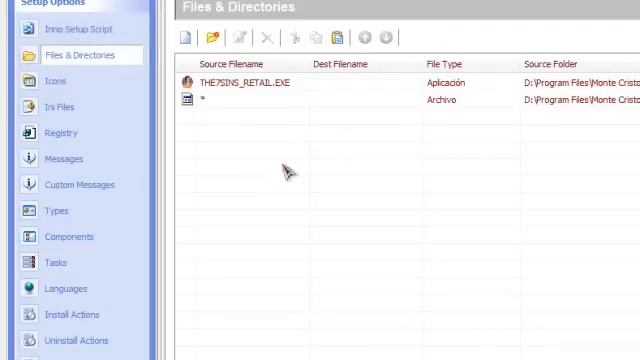Viewport: 640px width, 360px height.
Task: Click the move up arrow icon
Action: tap(365, 38)
